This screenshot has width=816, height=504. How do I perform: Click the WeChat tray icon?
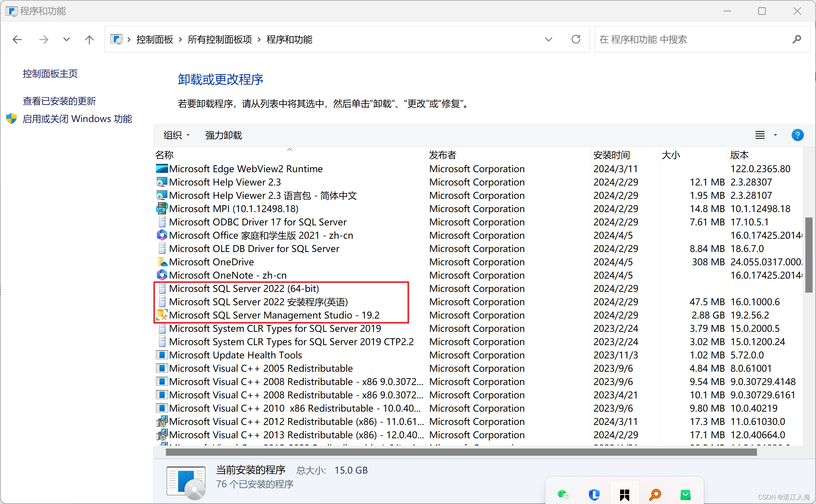pos(563,494)
